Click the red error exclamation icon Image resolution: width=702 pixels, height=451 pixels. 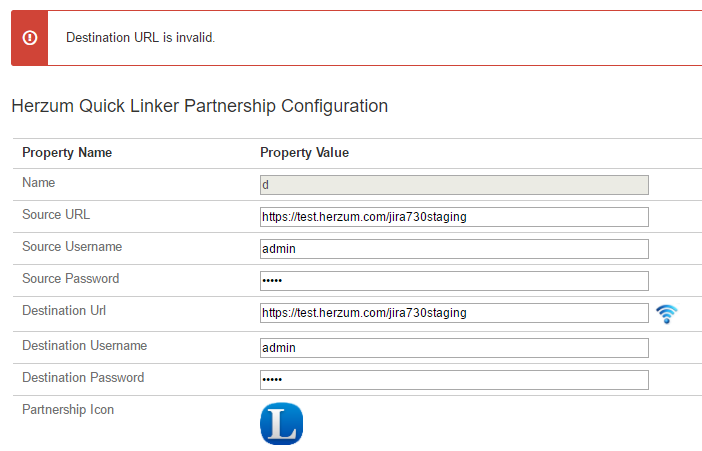[x=30, y=38]
